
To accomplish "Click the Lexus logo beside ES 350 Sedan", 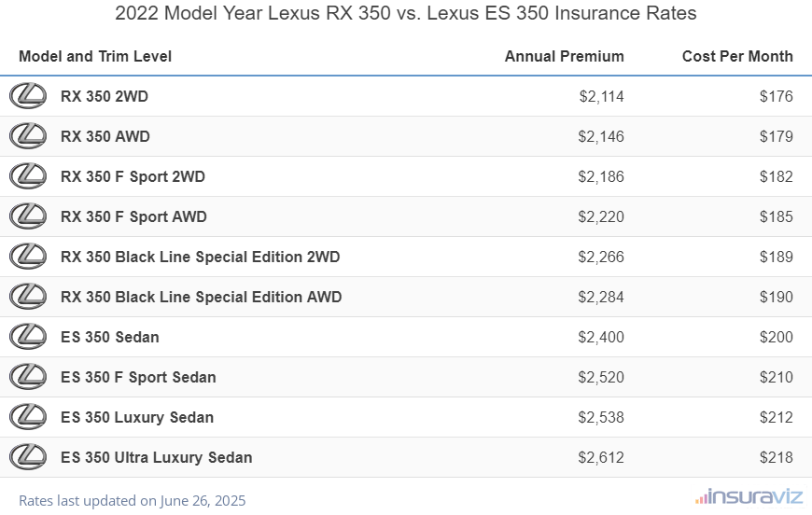I will pos(28,337).
